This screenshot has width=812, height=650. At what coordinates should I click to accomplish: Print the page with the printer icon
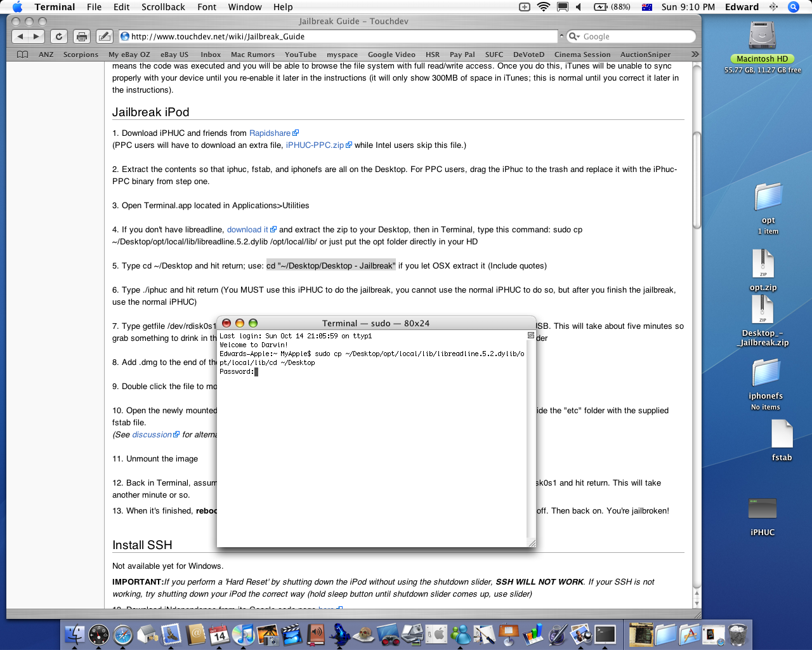click(82, 37)
